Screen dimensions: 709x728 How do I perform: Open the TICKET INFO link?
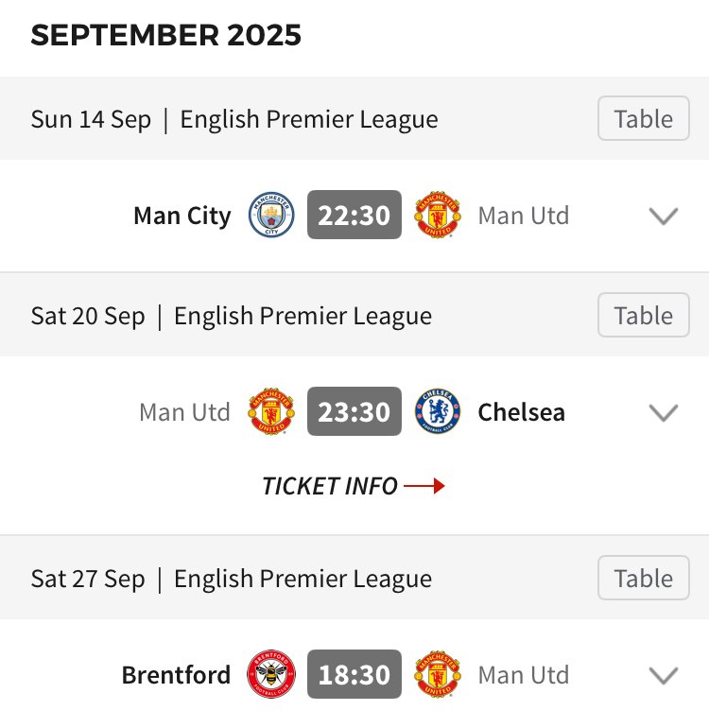pyautogui.click(x=354, y=486)
